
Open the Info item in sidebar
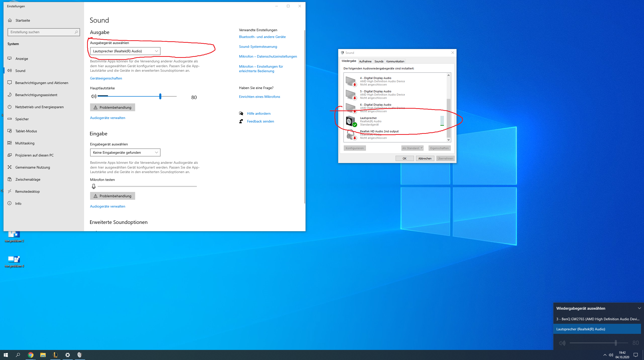(18, 204)
